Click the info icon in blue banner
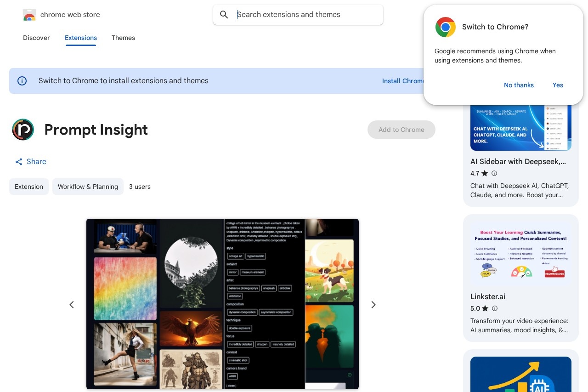The width and height of the screenshot is (588, 392). tap(22, 81)
